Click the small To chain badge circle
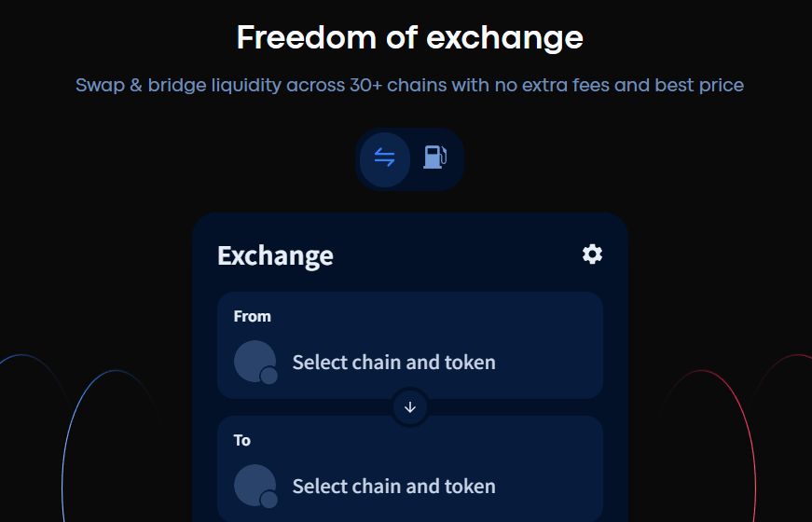Screen dimensions: 812x522 [x=269, y=500]
